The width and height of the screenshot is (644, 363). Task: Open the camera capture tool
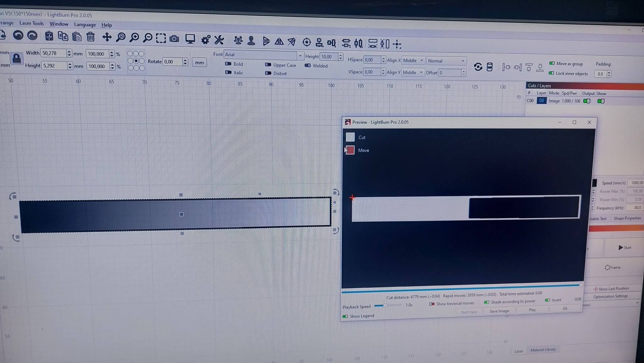[x=174, y=39]
